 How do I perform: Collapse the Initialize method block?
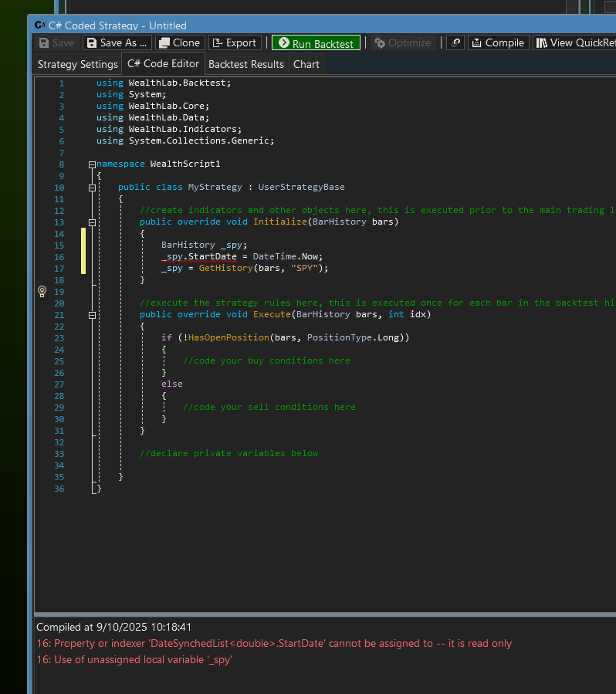[x=92, y=222]
